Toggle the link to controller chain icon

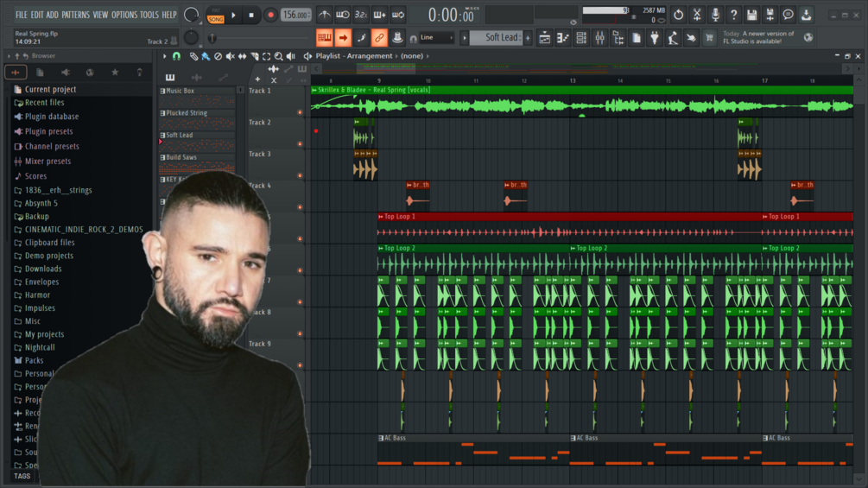point(379,38)
